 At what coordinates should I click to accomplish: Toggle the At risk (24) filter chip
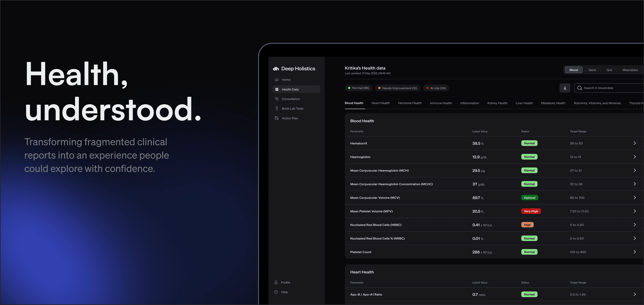[436, 88]
